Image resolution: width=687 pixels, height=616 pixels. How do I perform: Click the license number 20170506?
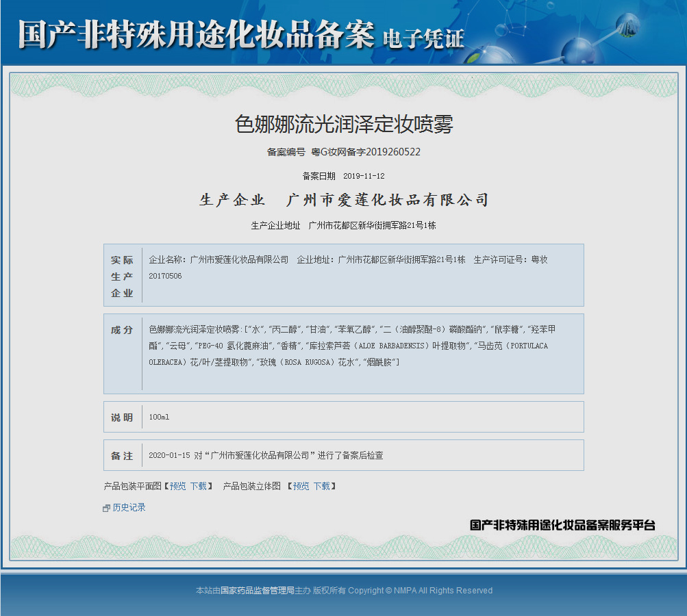point(165,276)
